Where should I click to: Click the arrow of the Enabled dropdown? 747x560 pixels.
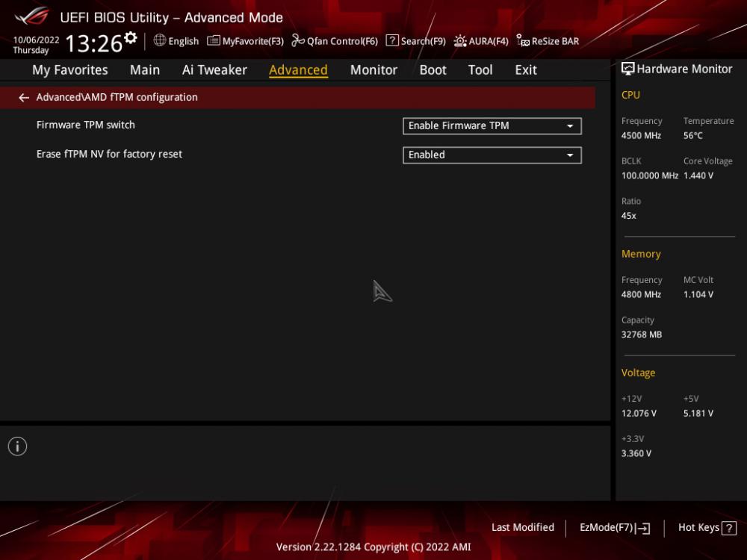point(570,155)
